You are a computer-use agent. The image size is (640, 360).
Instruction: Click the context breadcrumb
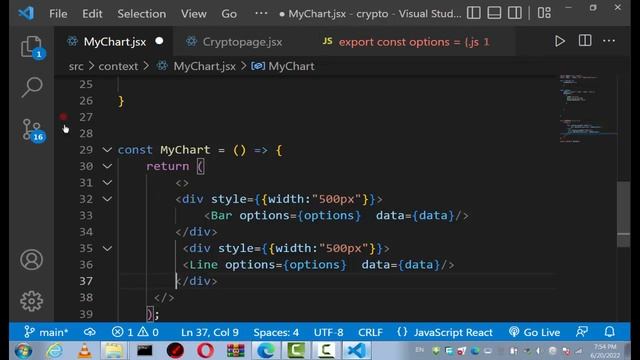118,66
